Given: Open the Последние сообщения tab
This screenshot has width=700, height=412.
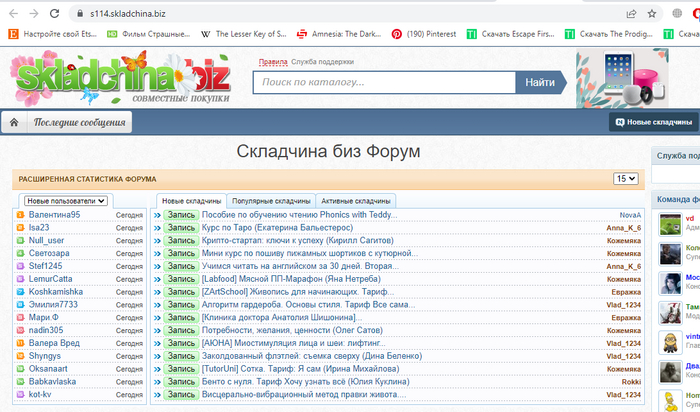Looking at the screenshot, I should [80, 123].
